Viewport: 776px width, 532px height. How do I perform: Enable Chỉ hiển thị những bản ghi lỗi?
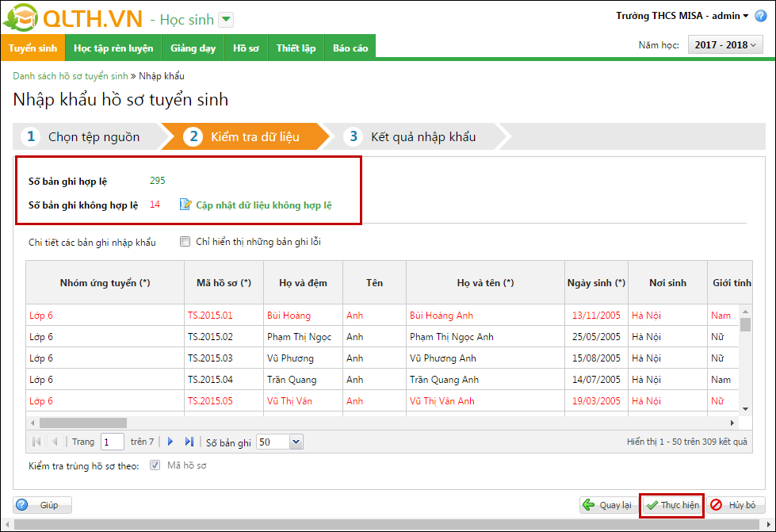[185, 242]
